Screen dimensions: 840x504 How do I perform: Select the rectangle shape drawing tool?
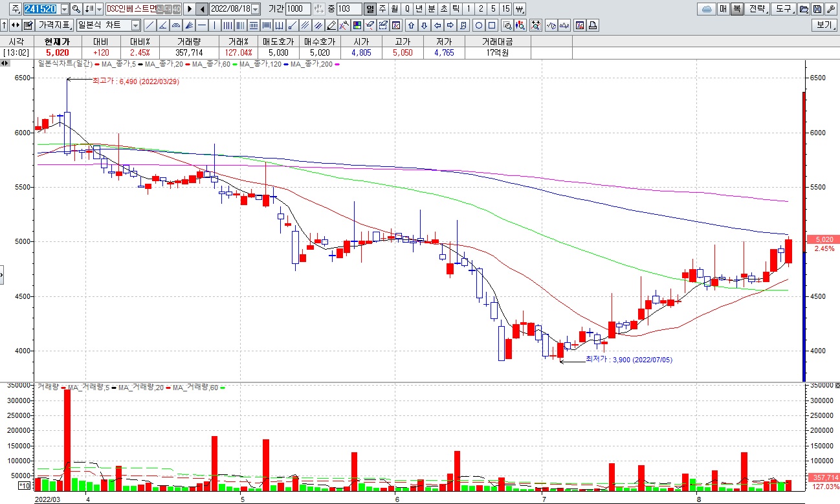pos(492,25)
